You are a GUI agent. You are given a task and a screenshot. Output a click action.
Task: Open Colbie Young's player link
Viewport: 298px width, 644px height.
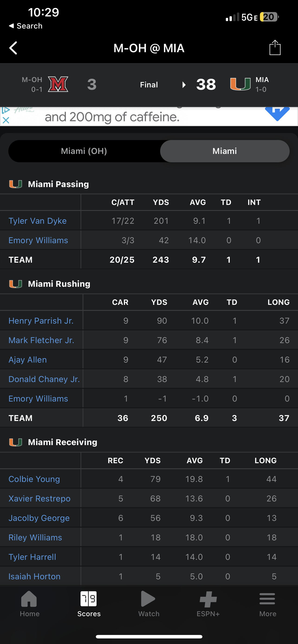tap(34, 479)
